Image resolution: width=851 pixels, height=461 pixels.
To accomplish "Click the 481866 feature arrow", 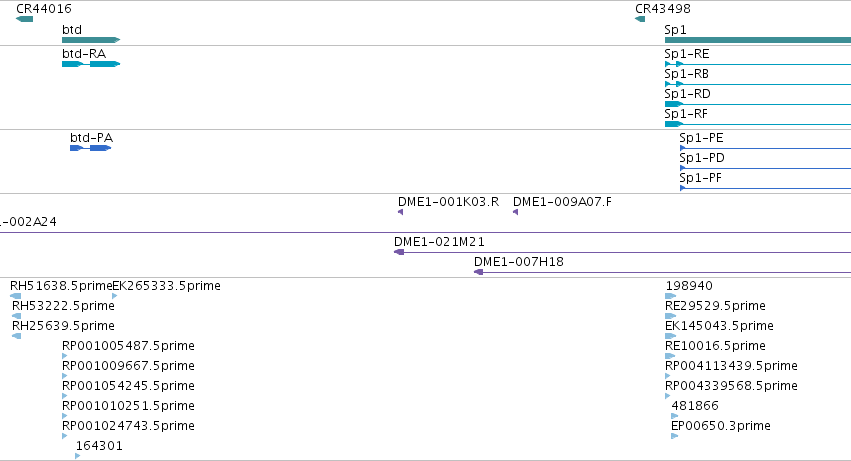I will [x=675, y=416].
